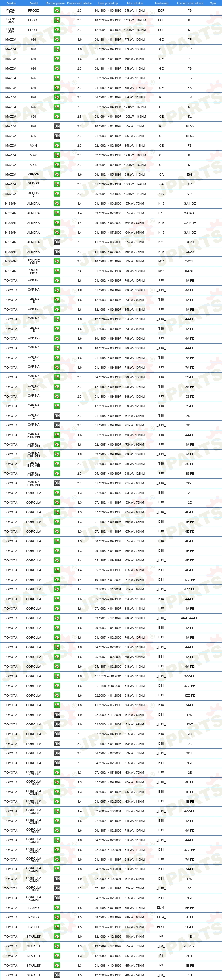Viewport: 222px width, 980px height.
Task: Select the CA20E engine code cell
Action: click(190, 261)
